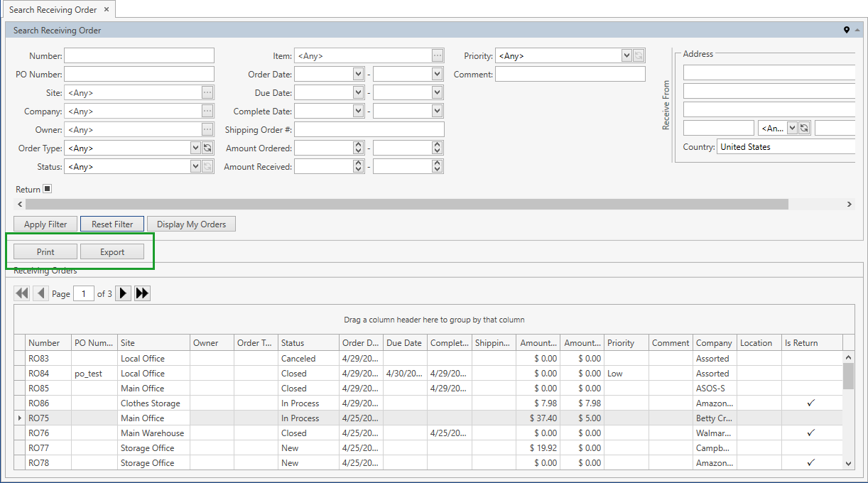Pin the Search Receiving Order panel
Image resolution: width=868 pixels, height=483 pixels.
(x=846, y=30)
